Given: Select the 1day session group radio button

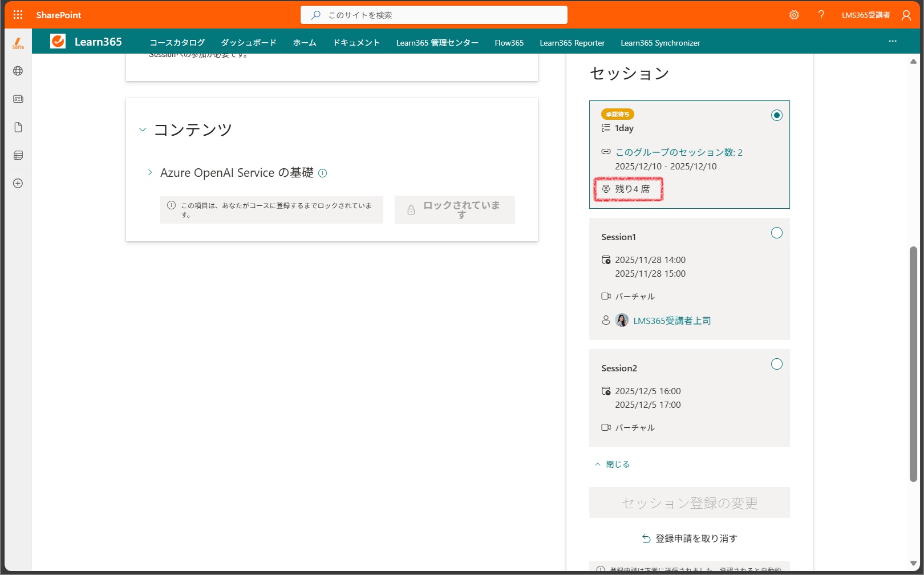Looking at the screenshot, I should click(776, 115).
